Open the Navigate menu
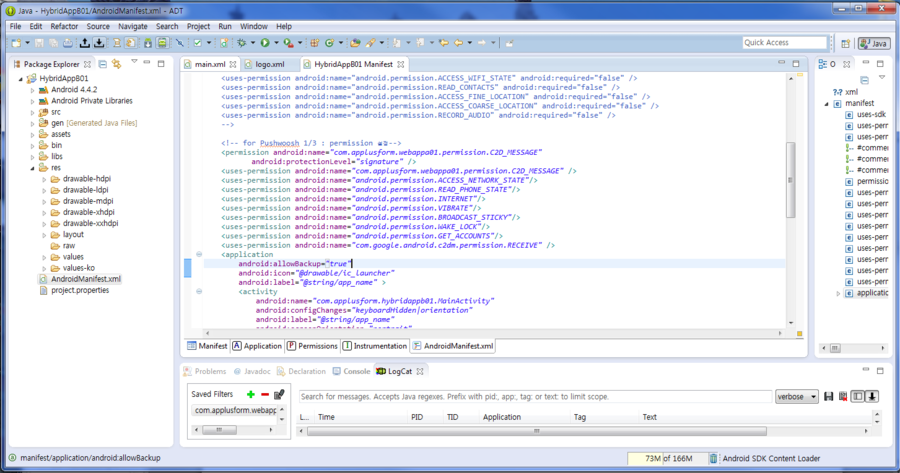The height and width of the screenshot is (473, 900). pyautogui.click(x=133, y=26)
